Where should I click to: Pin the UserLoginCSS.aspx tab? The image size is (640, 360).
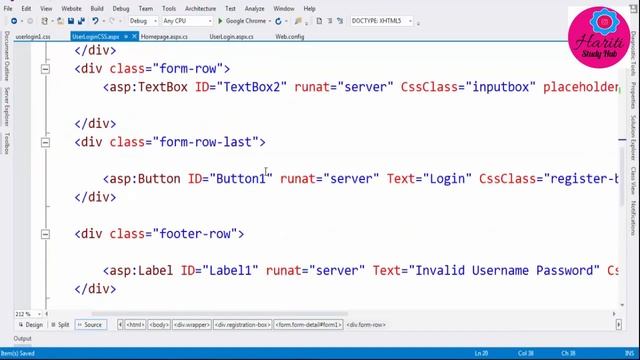pyautogui.click(x=126, y=37)
